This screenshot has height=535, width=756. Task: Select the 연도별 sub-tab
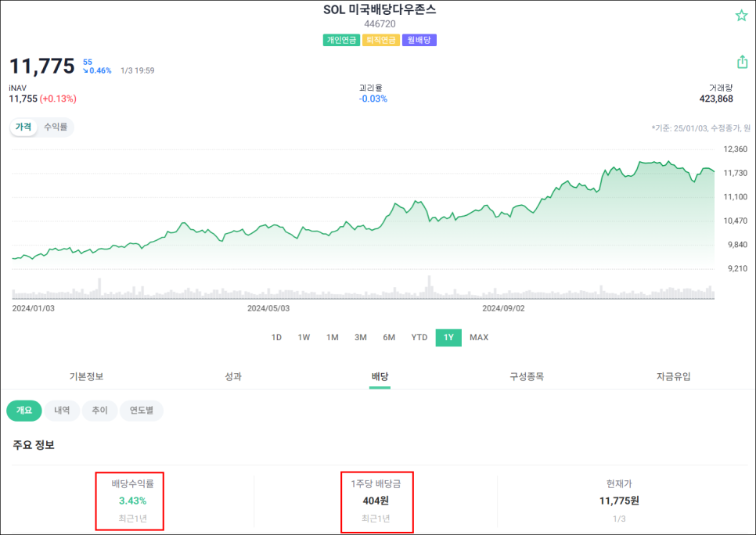click(142, 410)
